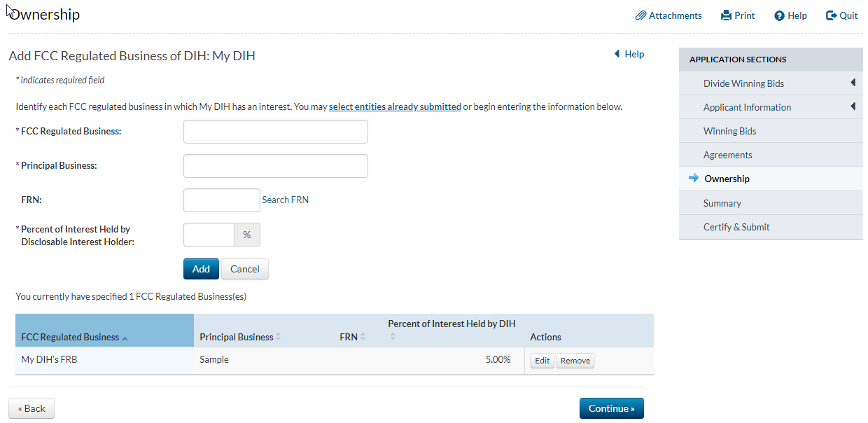Image resolution: width=868 pixels, height=423 pixels.
Task: Click the Search FRN link
Action: (x=285, y=200)
